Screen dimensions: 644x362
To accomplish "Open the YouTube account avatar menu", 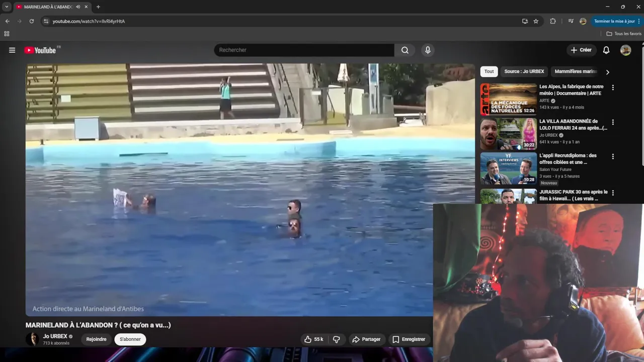I will tap(625, 50).
